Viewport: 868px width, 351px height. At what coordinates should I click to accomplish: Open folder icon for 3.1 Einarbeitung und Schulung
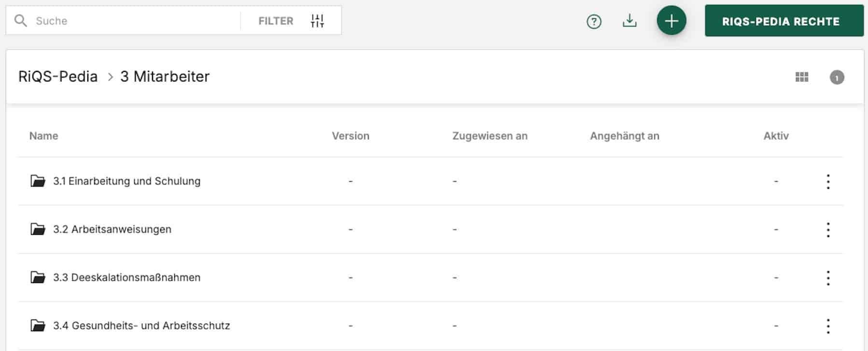coord(38,181)
